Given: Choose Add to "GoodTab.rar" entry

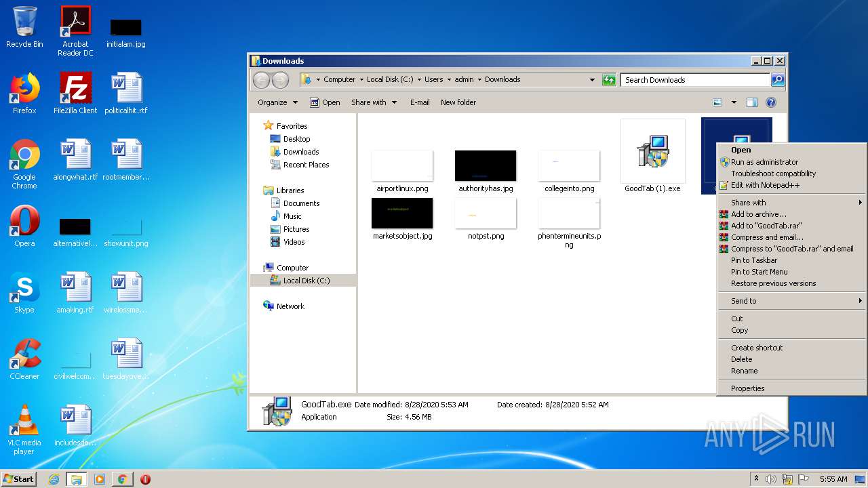Looking at the screenshot, I should 766,226.
